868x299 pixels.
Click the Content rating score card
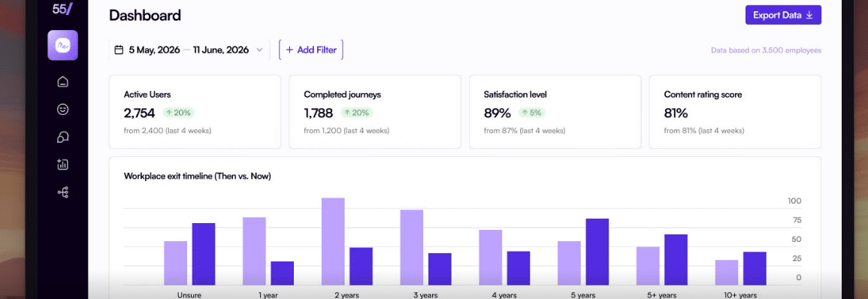click(x=735, y=112)
